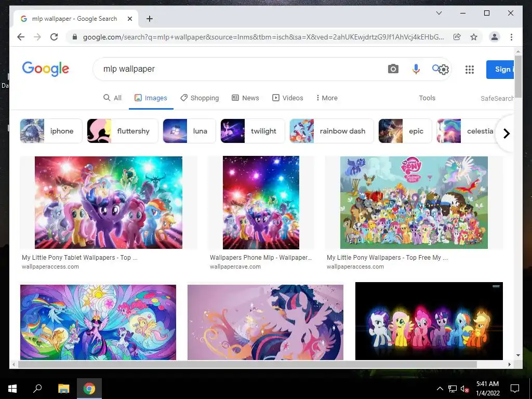This screenshot has height=399, width=532.
Task: Select the fluttershy suggestion chip
Action: point(123,131)
